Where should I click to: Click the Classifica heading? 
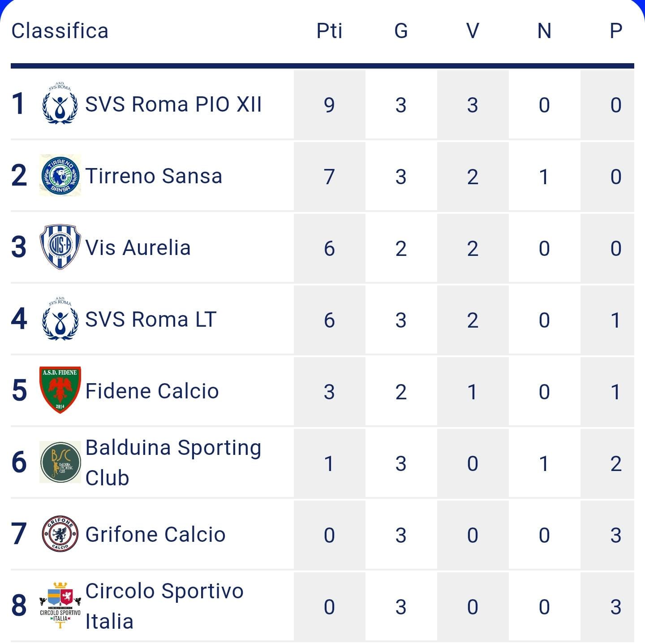click(x=60, y=31)
